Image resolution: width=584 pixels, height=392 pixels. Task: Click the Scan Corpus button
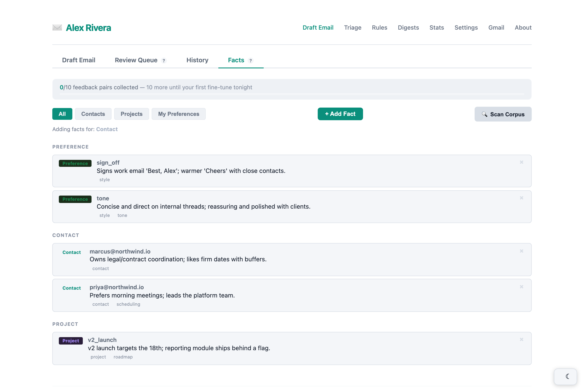click(503, 114)
